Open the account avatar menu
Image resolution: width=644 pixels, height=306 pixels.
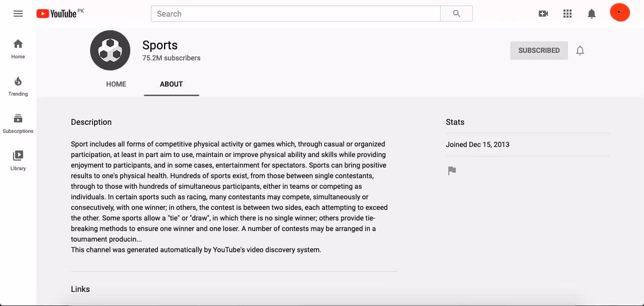coord(620,13)
